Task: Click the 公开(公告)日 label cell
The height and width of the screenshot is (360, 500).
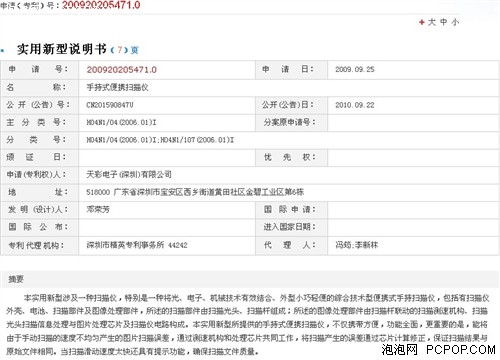Action: [291, 105]
